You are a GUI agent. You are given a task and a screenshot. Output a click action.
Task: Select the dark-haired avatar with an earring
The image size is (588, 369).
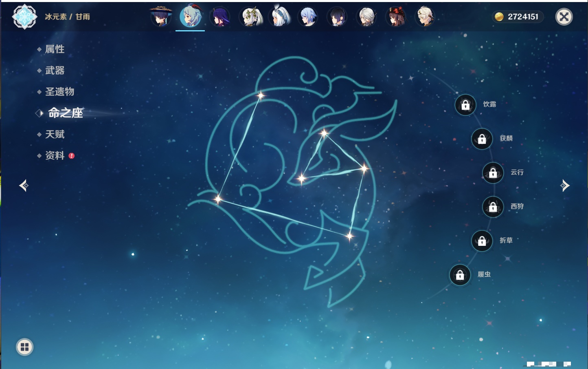pos(338,17)
